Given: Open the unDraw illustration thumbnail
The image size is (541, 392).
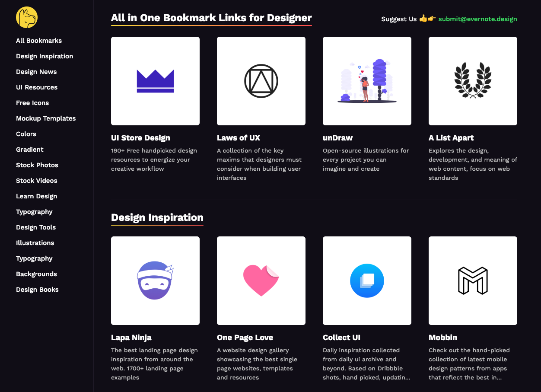Looking at the screenshot, I should (367, 81).
